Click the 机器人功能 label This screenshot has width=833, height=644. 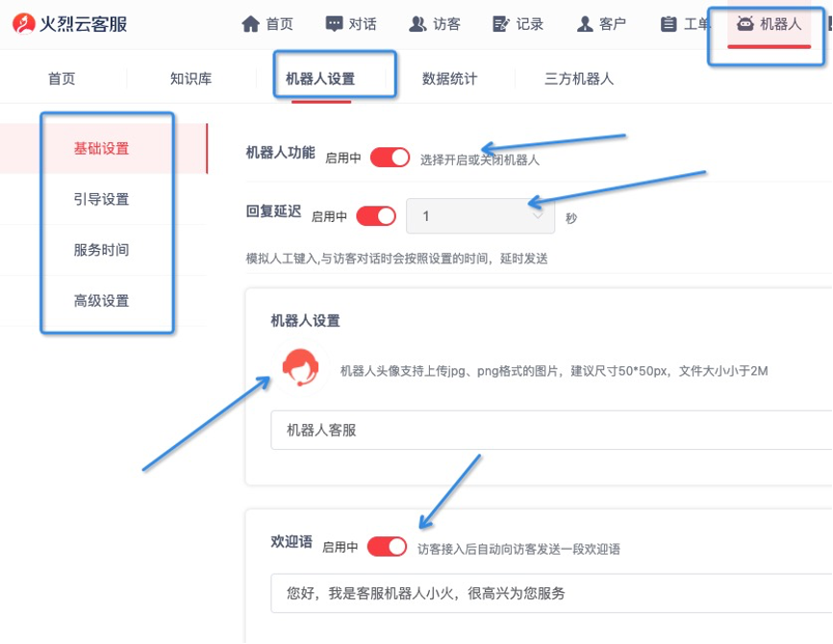pyautogui.click(x=280, y=153)
